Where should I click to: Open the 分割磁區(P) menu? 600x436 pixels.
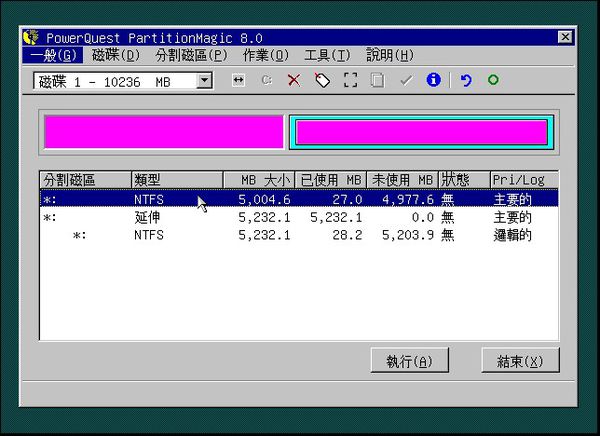(191, 55)
